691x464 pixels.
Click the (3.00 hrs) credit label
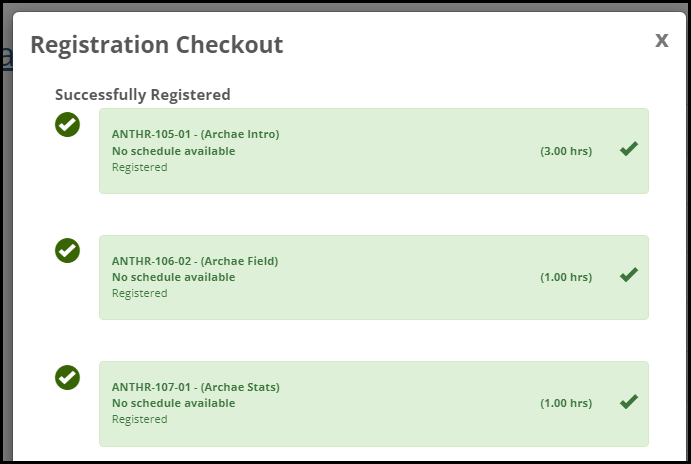click(x=566, y=151)
